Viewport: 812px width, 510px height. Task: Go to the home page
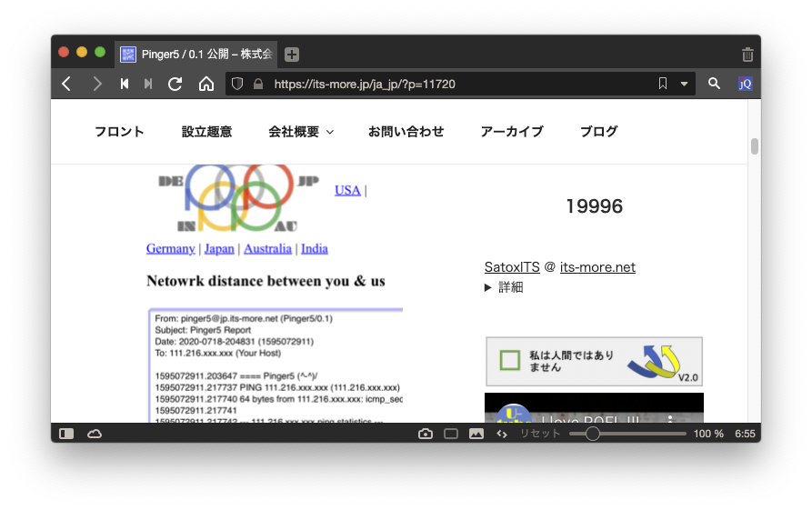point(206,84)
